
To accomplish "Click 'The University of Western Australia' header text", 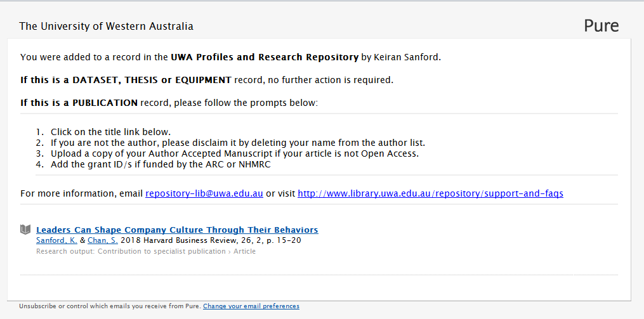I will (107, 27).
